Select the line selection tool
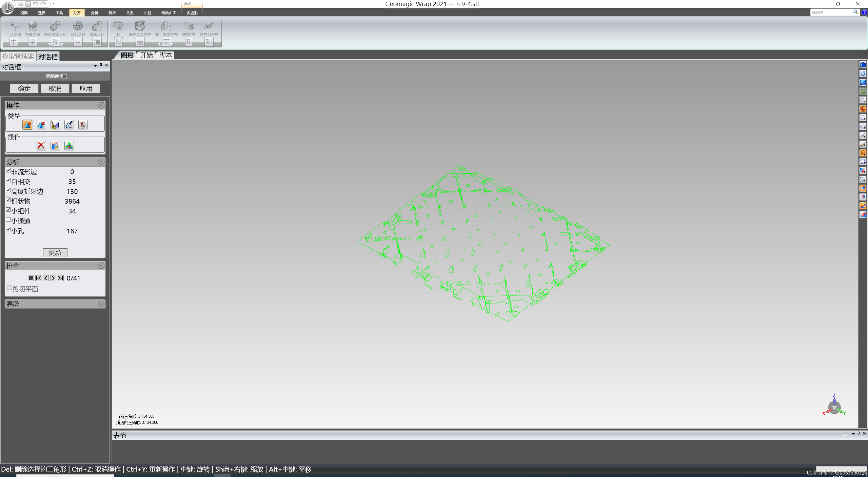 point(863,135)
